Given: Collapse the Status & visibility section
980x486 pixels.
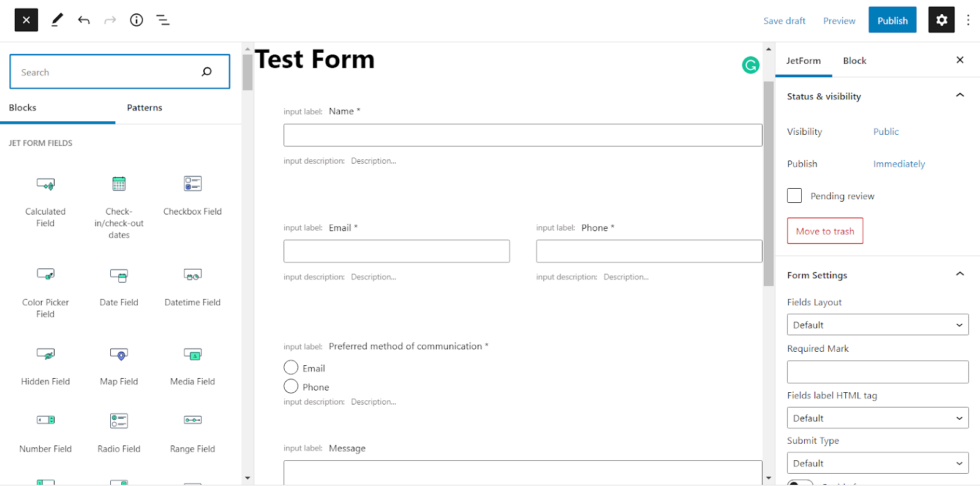Looking at the screenshot, I should click(960, 96).
